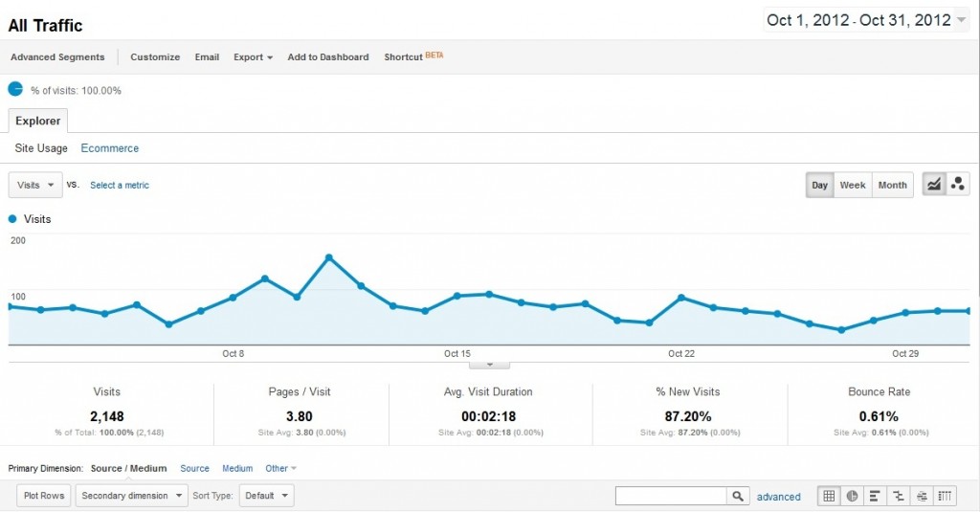
Task: Expand the Other primary dimension dropdown
Action: (x=280, y=468)
